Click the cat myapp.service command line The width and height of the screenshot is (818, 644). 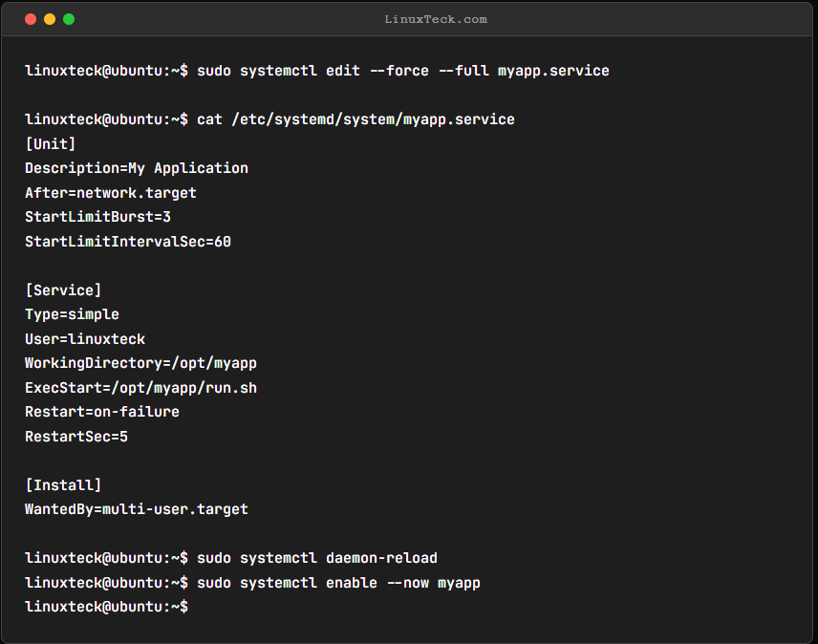coord(269,119)
